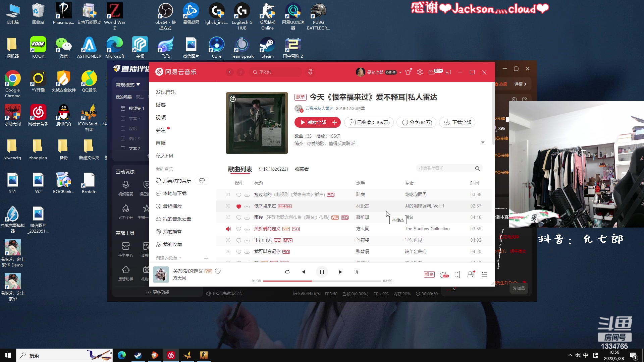
Task: Like current song heart in player bar
Action: click(218, 271)
